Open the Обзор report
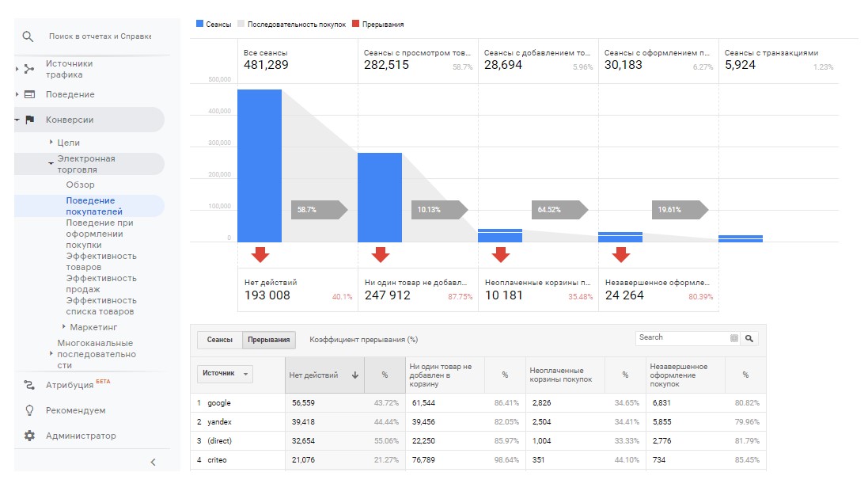The width and height of the screenshot is (868, 495). tap(80, 185)
